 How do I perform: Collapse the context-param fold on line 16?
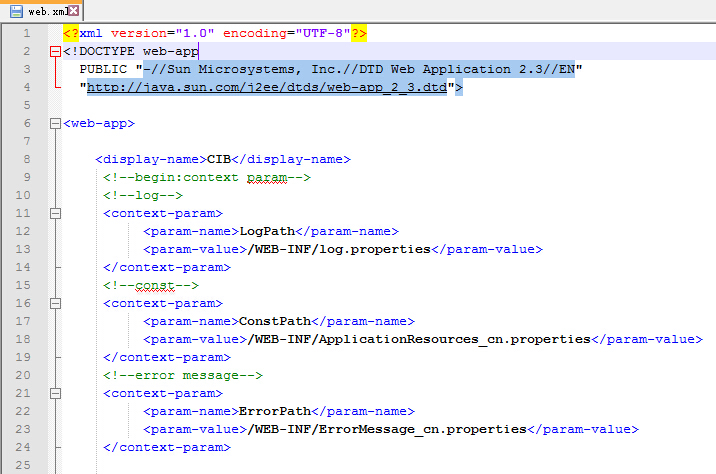pos(55,303)
